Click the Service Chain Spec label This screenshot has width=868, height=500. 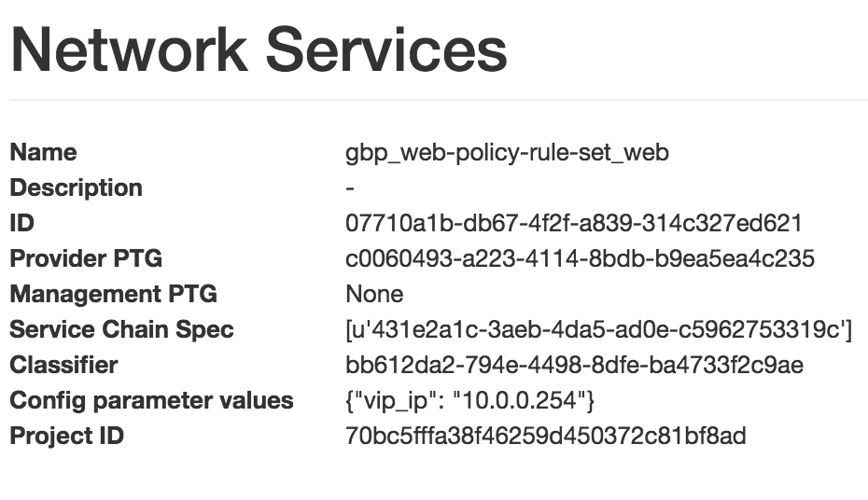click(121, 329)
